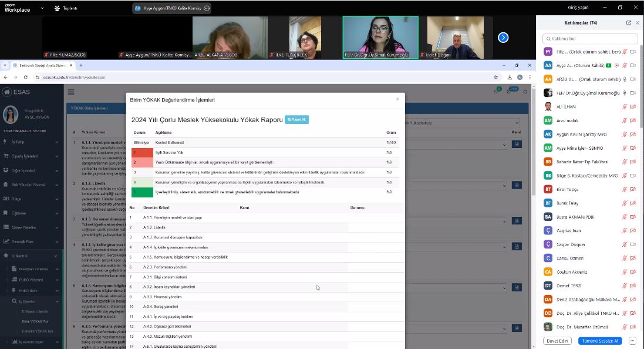Toggle muted microphone for Burak Fakay
The image size is (644, 349).
[625, 203]
